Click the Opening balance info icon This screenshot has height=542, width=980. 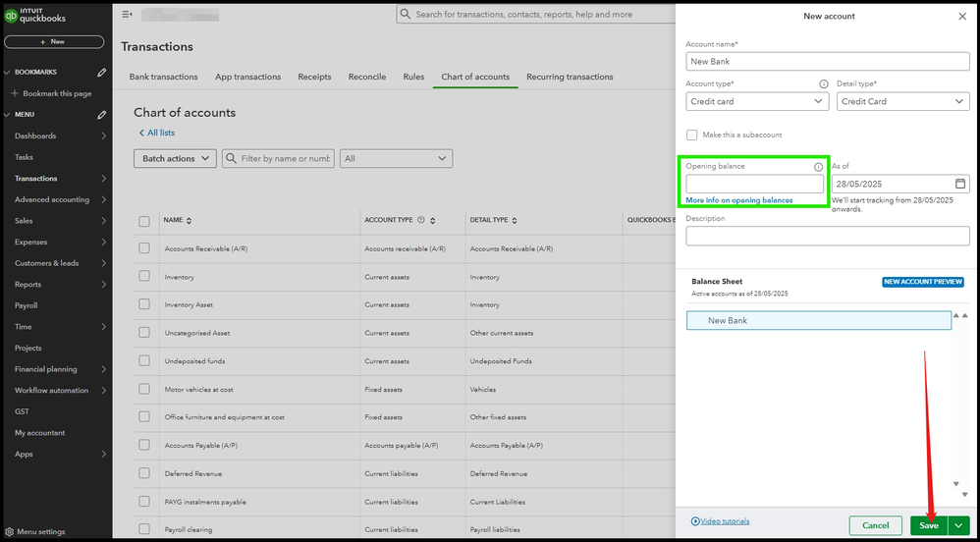[x=818, y=167]
